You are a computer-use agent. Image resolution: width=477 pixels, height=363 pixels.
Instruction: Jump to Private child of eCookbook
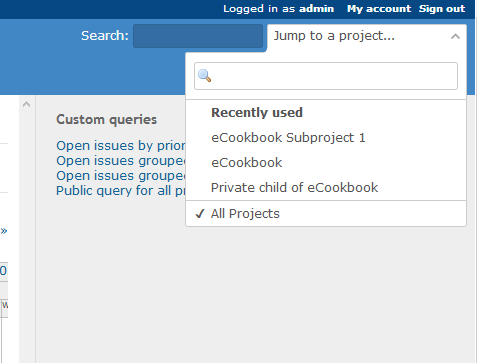pyautogui.click(x=294, y=188)
